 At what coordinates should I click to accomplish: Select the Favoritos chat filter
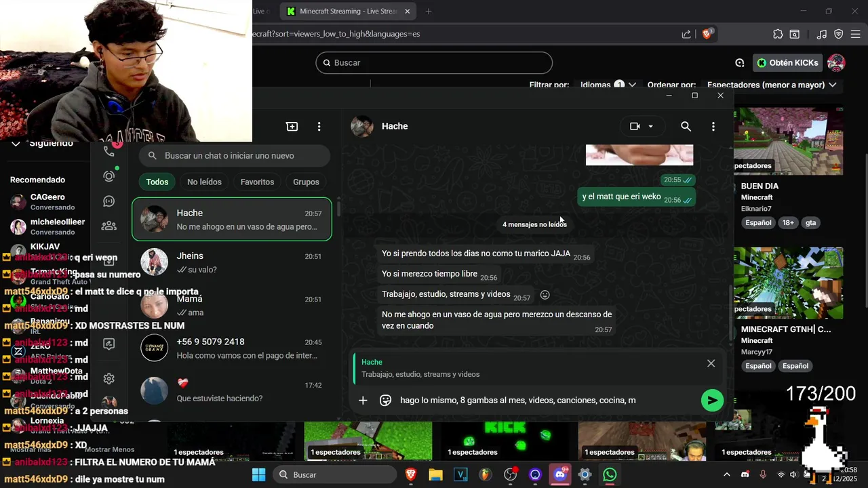click(257, 182)
